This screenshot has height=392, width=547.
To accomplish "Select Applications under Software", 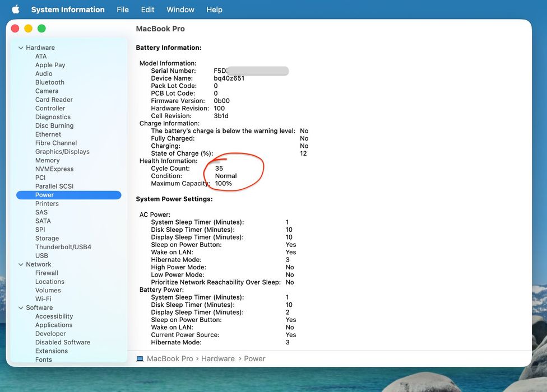I will [x=54, y=325].
